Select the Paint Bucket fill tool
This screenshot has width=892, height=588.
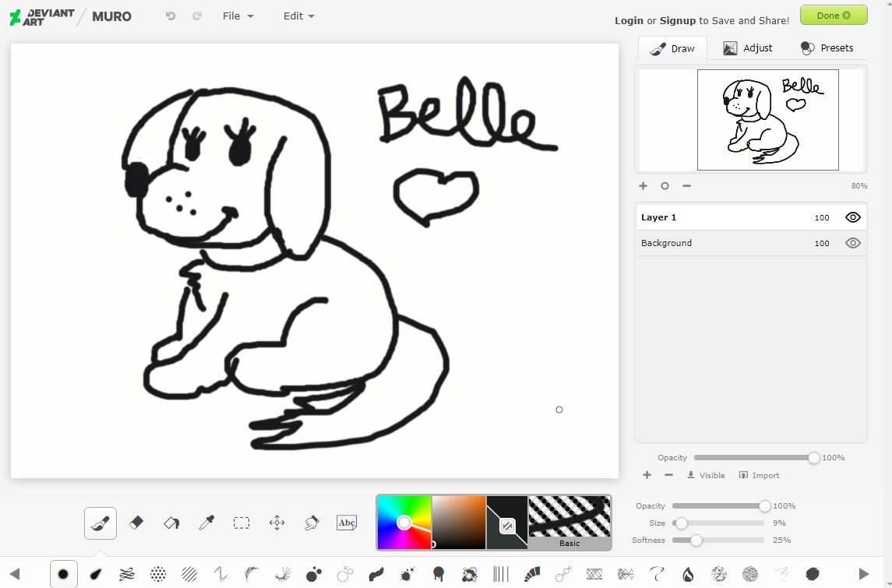(x=171, y=523)
